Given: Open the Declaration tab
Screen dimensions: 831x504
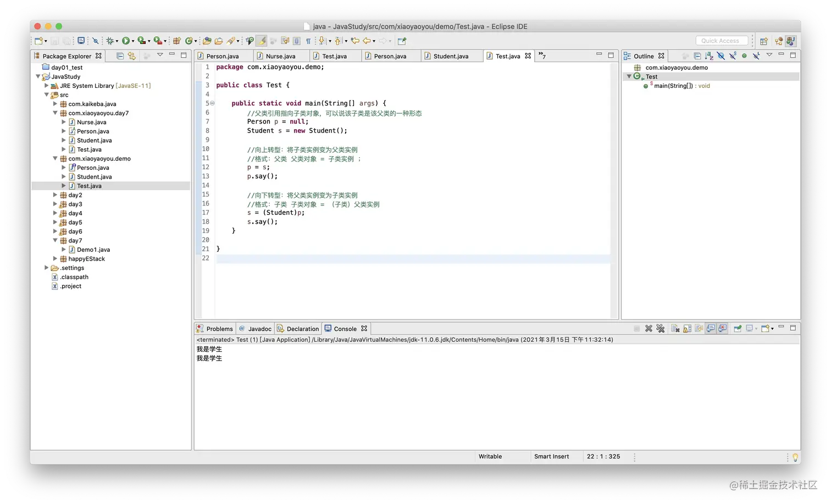Looking at the screenshot, I should (298, 329).
